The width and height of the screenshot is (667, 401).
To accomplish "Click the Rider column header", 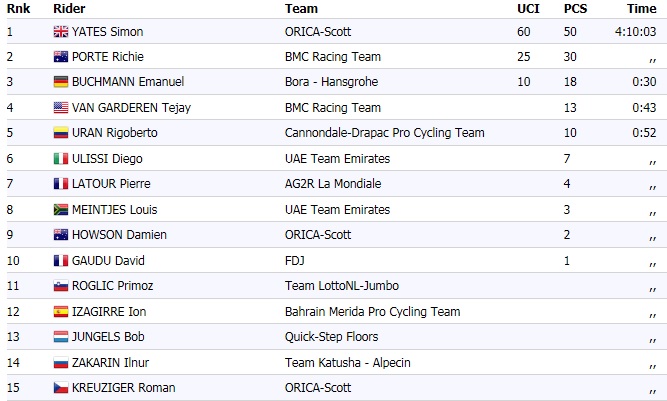I will pos(68,8).
